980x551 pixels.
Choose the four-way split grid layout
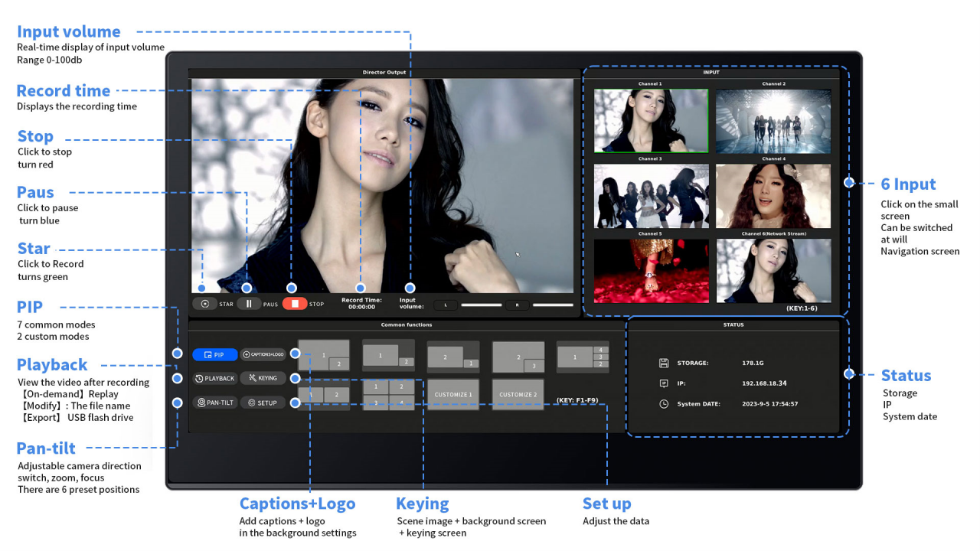388,395
